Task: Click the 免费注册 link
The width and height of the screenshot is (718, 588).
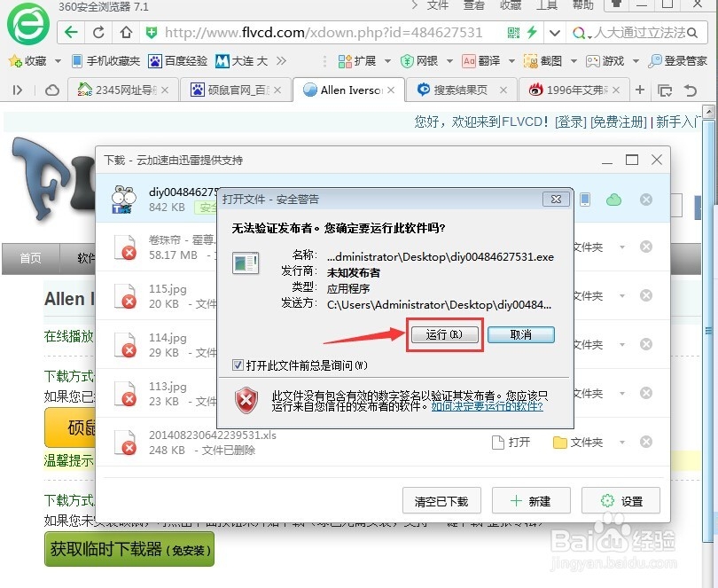Action: click(x=618, y=122)
